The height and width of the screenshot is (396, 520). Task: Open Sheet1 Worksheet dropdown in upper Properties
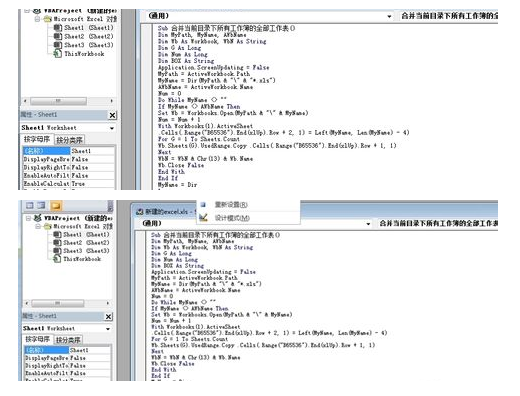point(112,128)
